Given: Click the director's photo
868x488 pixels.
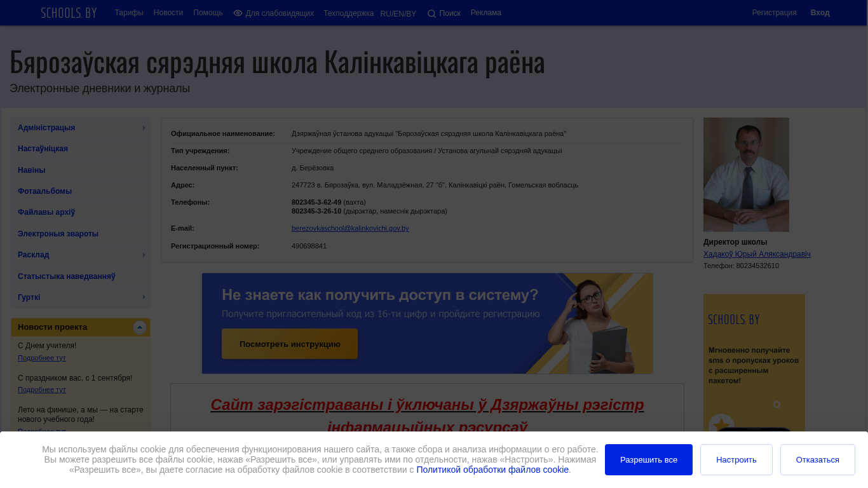Looking at the screenshot, I should (x=746, y=175).
